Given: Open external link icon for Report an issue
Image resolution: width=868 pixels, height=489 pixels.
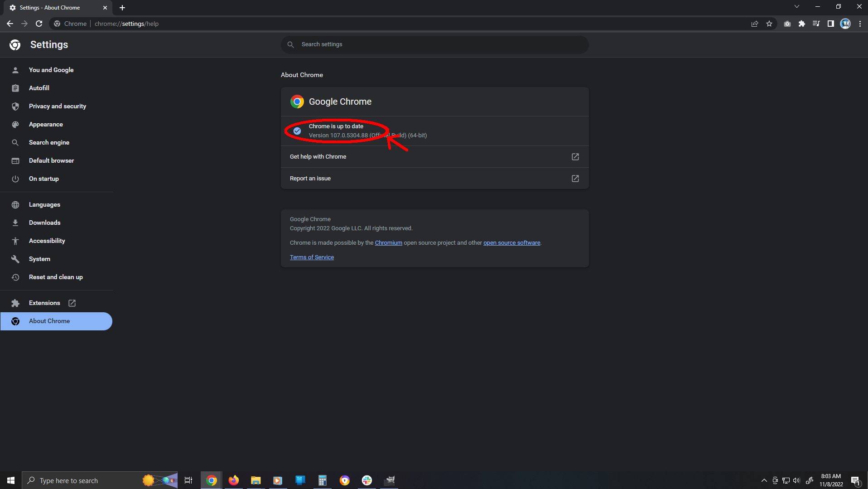Looking at the screenshot, I should pos(575,179).
